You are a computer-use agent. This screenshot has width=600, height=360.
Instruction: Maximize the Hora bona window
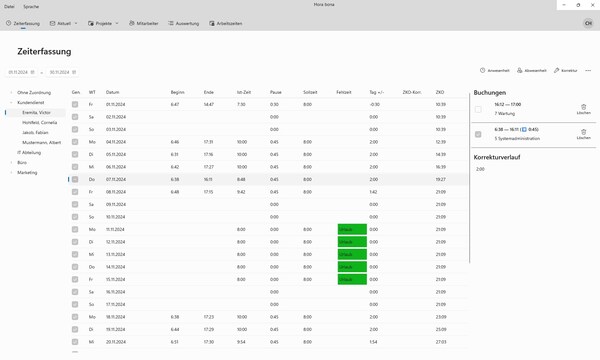pos(578,5)
